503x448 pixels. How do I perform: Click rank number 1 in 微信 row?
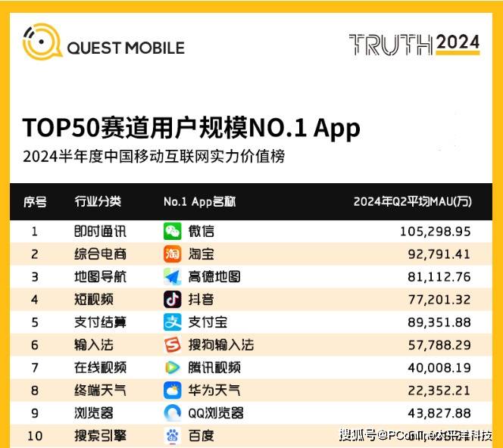[35, 232]
